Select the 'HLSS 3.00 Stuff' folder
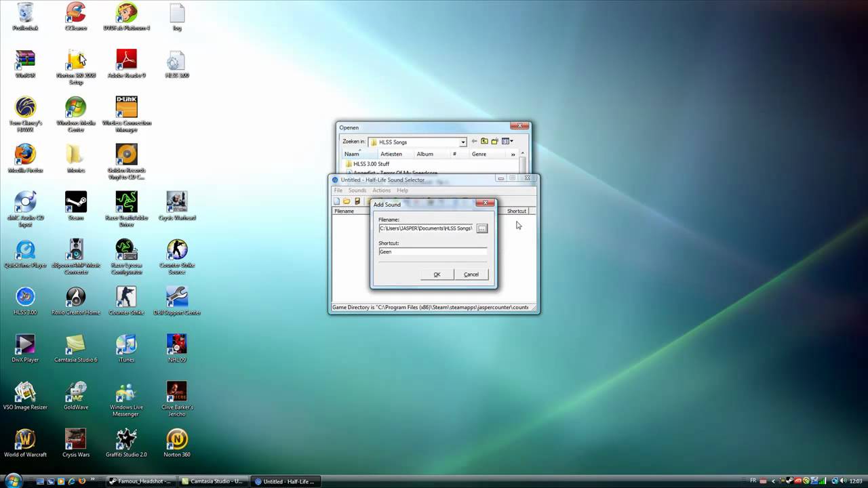This screenshot has height=488, width=868. point(367,164)
